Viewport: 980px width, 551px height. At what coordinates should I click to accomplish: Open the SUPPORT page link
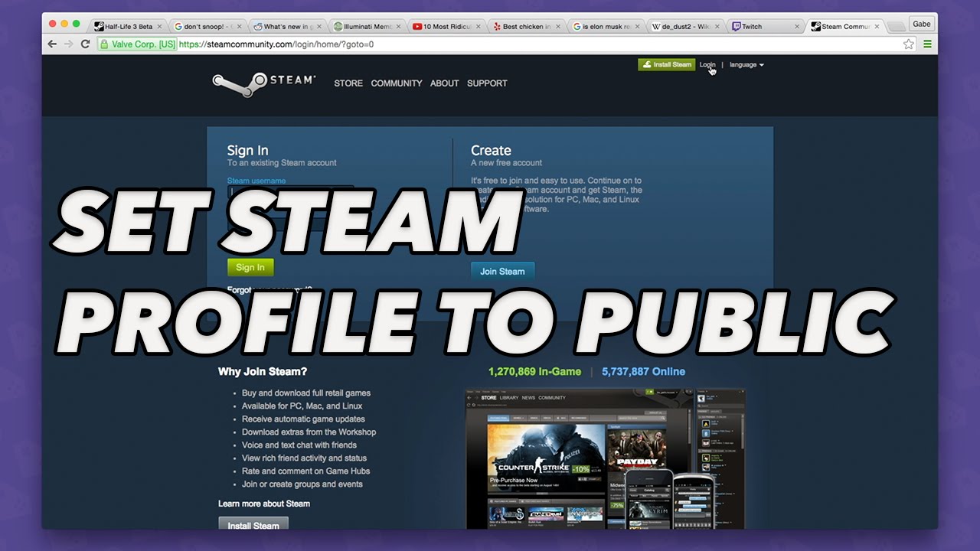click(x=487, y=83)
